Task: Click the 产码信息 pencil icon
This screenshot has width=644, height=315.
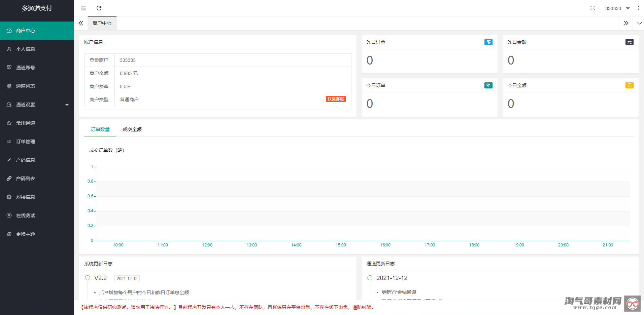Action: point(9,160)
